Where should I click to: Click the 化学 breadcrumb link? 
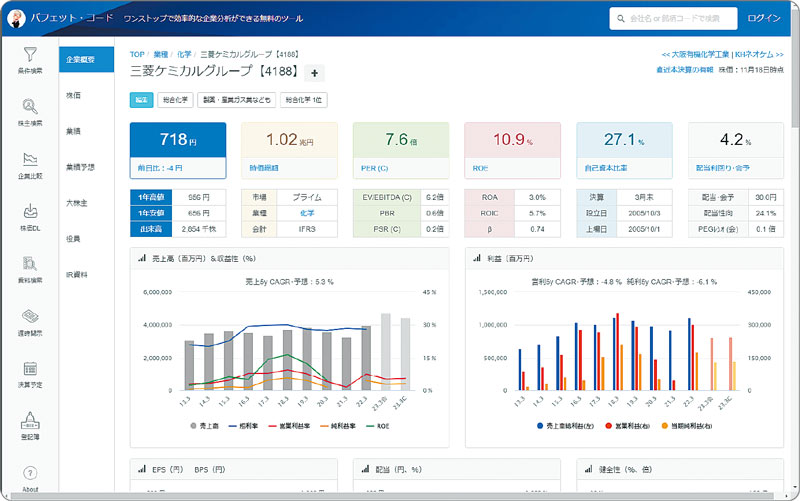(184, 54)
